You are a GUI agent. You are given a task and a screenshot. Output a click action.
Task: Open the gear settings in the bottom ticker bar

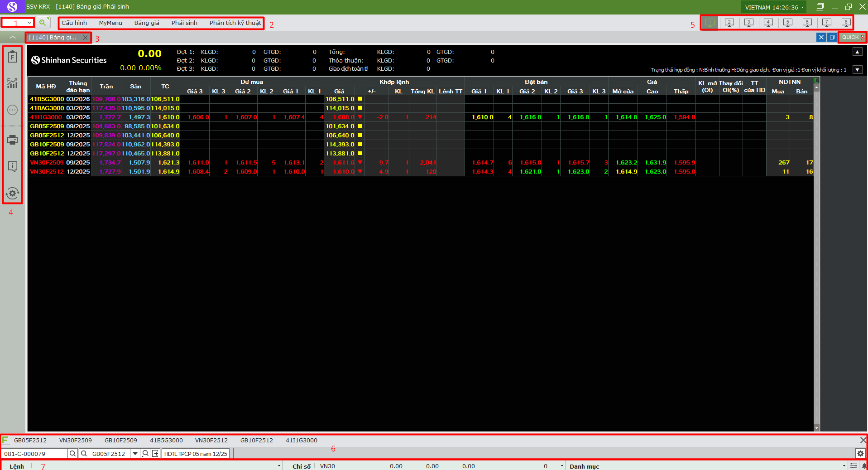[860, 454]
